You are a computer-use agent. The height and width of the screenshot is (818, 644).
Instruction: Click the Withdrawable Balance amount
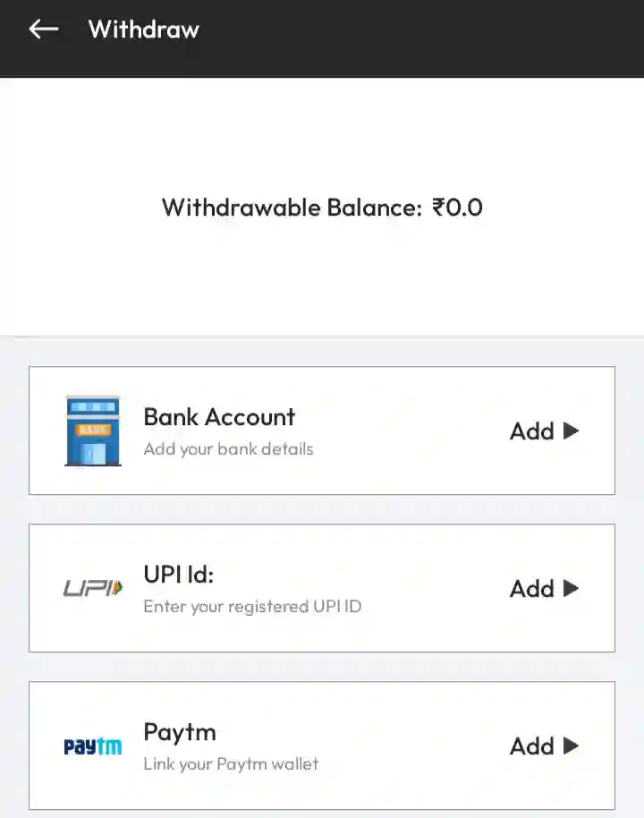click(x=457, y=208)
